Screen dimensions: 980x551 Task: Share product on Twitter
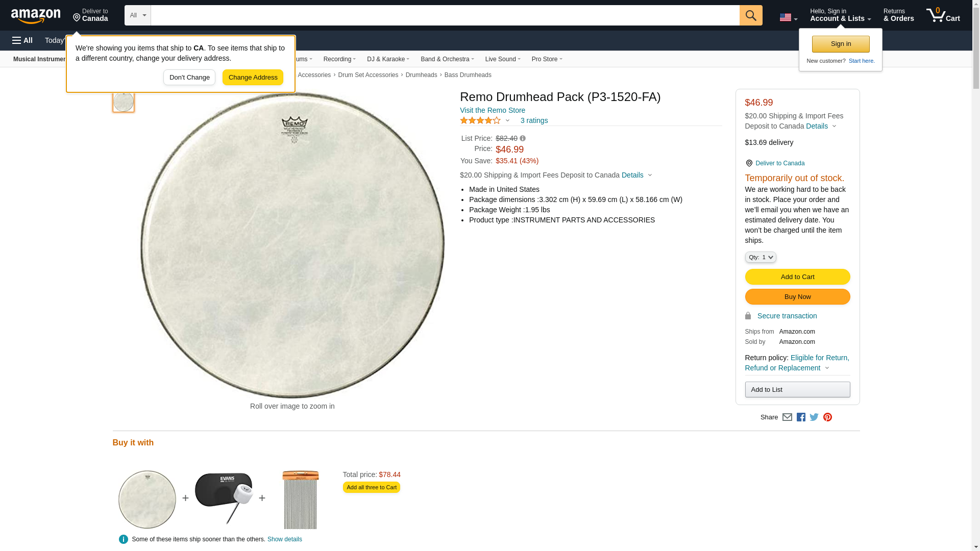tap(814, 417)
